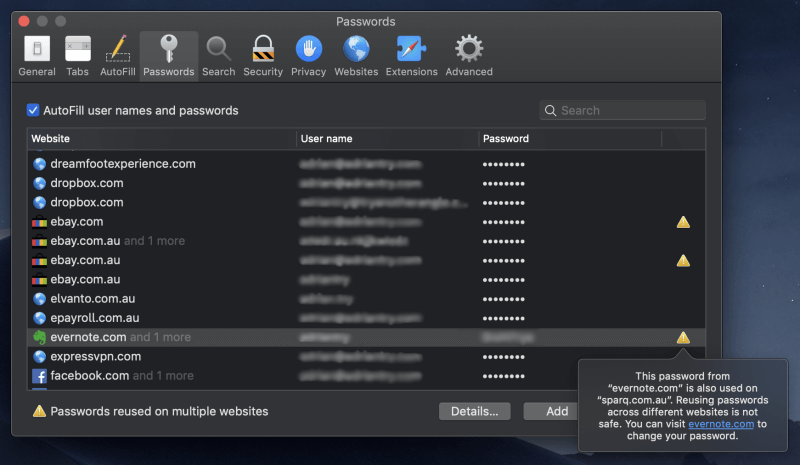Select the epayroll.com.au entry
The image size is (800, 465).
[x=366, y=319]
